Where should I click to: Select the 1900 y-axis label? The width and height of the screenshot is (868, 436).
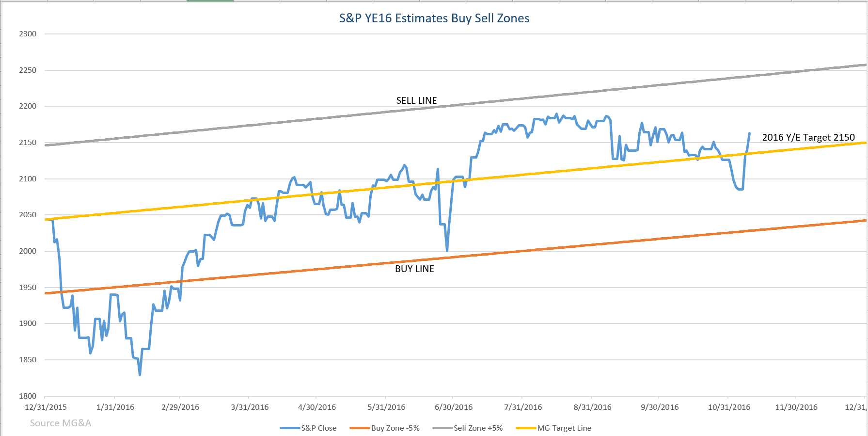[28, 323]
